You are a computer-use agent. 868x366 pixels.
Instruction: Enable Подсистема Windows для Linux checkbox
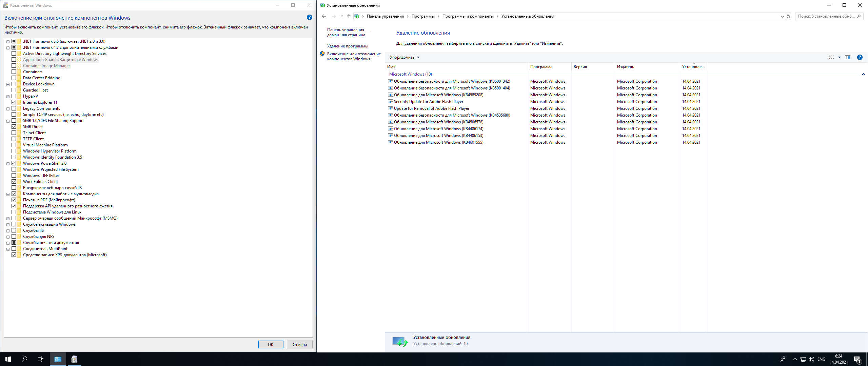(14, 212)
